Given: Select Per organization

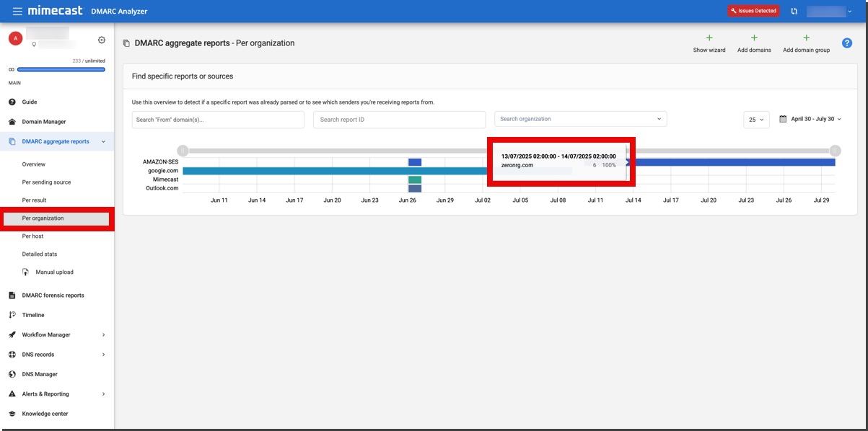Looking at the screenshot, I should [x=43, y=218].
